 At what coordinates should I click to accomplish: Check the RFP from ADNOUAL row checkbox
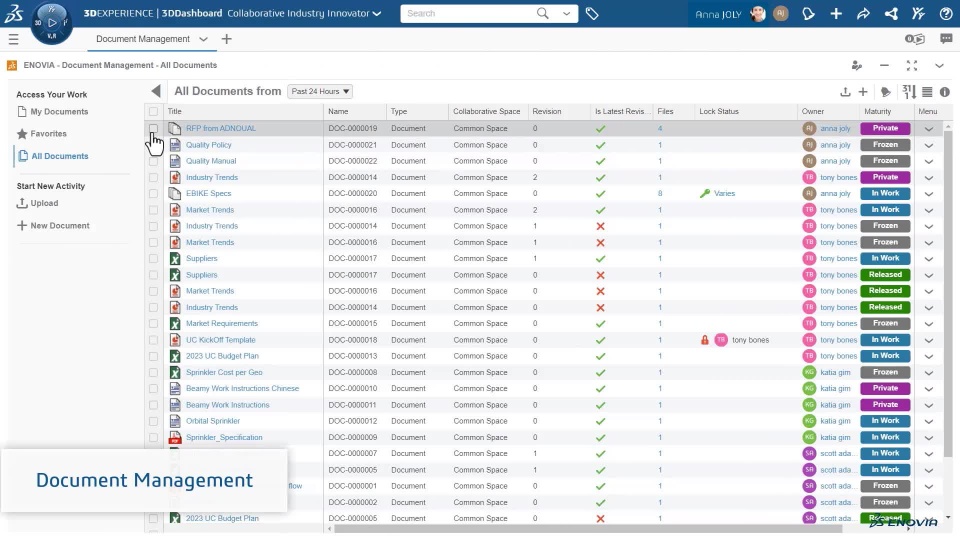(153, 129)
